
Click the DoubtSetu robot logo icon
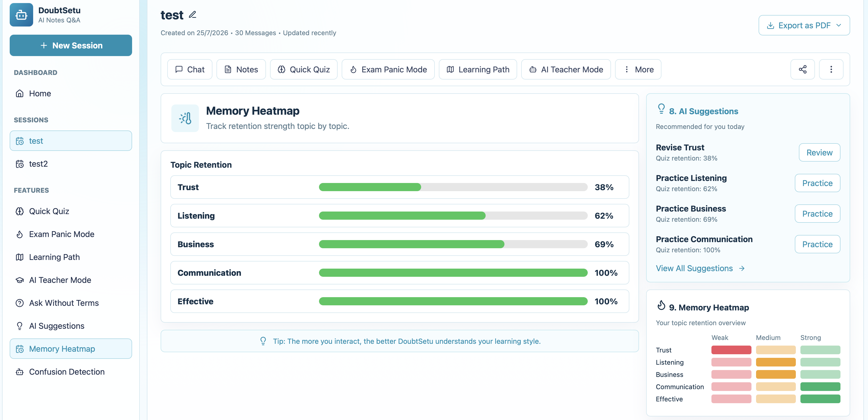coord(21,15)
